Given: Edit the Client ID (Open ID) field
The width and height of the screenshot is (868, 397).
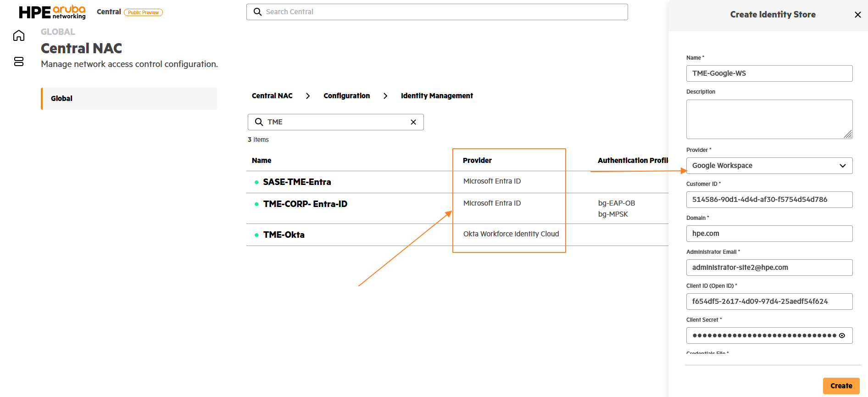Looking at the screenshot, I should [769, 302].
